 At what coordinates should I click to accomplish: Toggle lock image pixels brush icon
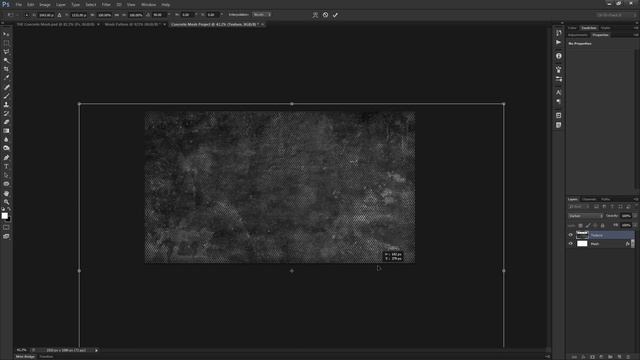(588, 225)
